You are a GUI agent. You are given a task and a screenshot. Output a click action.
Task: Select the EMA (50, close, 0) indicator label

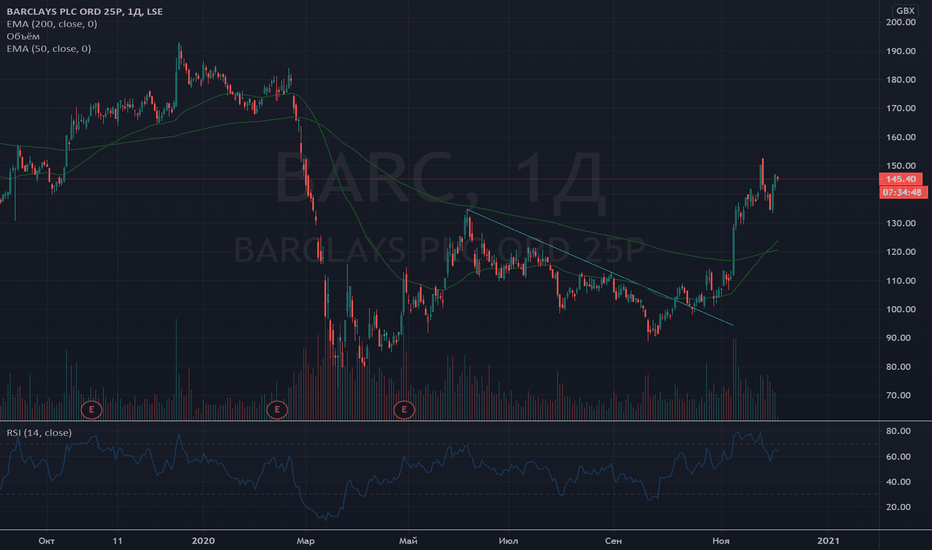point(49,49)
